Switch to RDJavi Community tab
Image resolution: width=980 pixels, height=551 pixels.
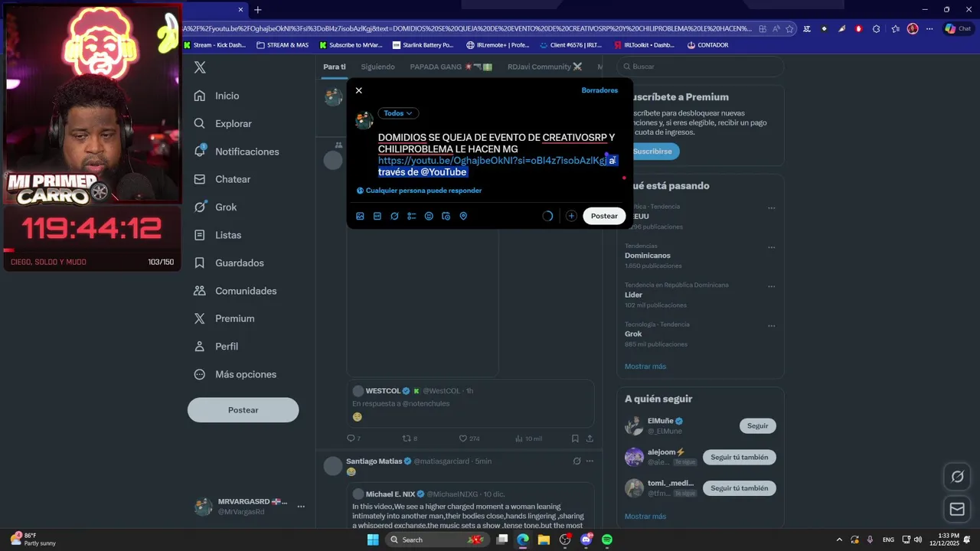[x=544, y=67]
